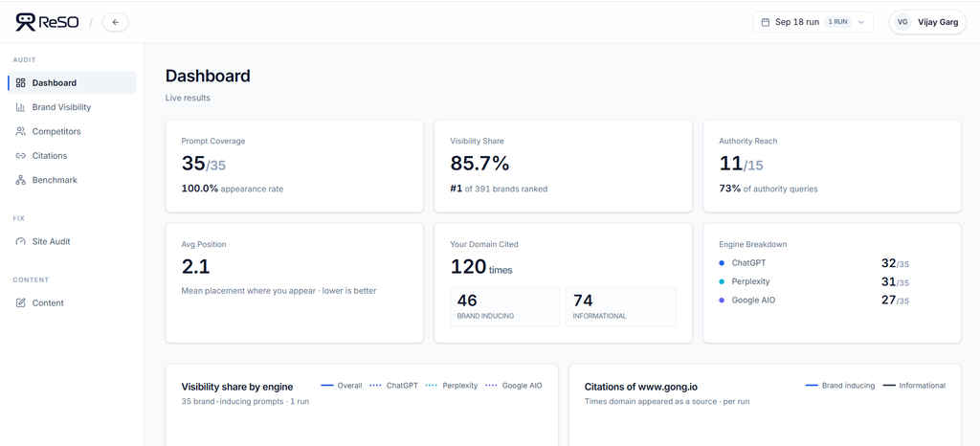Click Perplexity row in Engine Breakdown
Screen dimensions: 980x446
click(813, 281)
